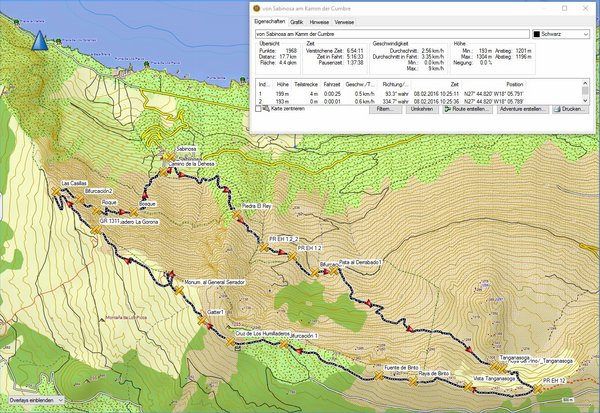
Task: Select the Piedra El Rey waypoint icon
Action: [235, 212]
